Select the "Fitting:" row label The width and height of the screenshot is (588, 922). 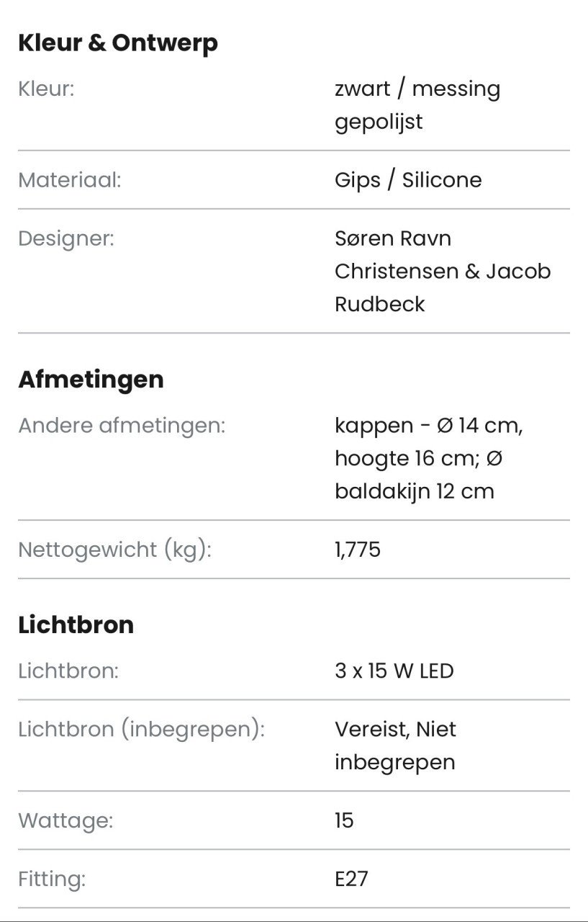coord(52,880)
